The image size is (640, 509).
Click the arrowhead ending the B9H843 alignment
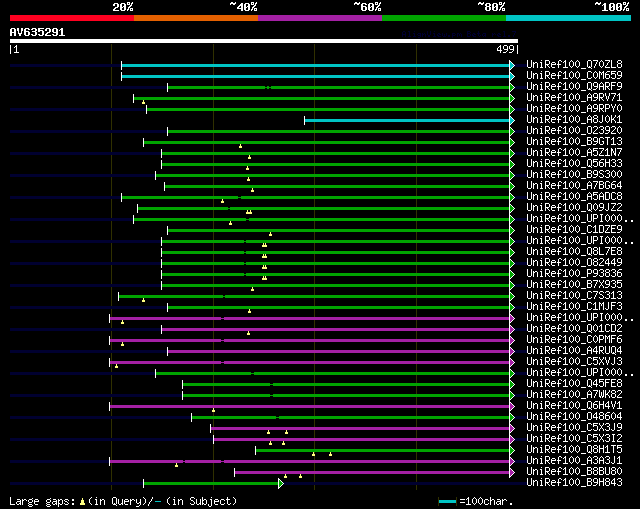[x=281, y=484]
